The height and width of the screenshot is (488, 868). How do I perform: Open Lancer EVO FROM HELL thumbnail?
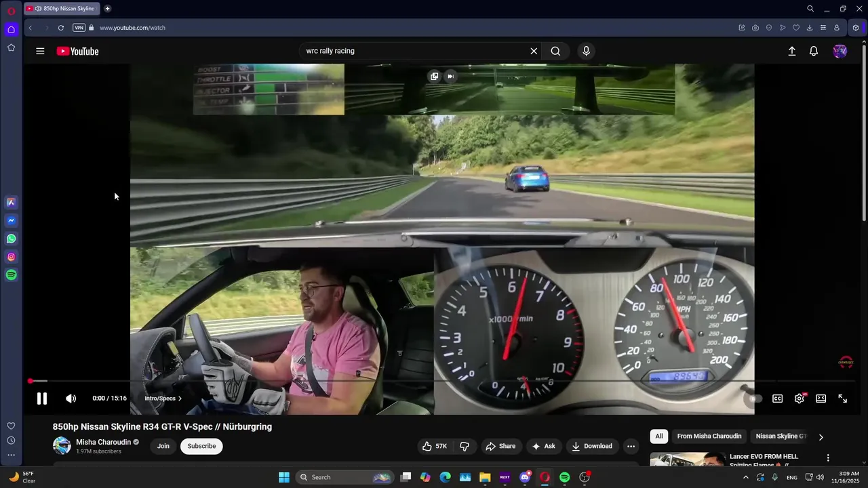688,460
